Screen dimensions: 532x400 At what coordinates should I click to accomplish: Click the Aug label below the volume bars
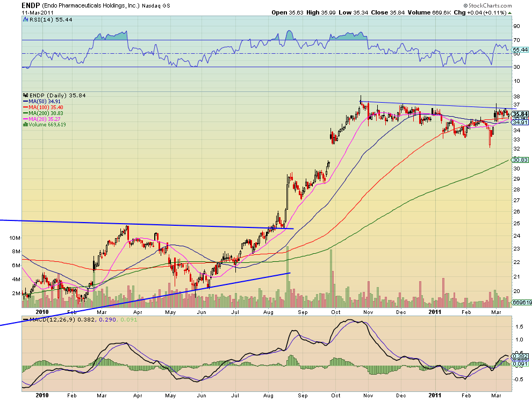pos(268,312)
